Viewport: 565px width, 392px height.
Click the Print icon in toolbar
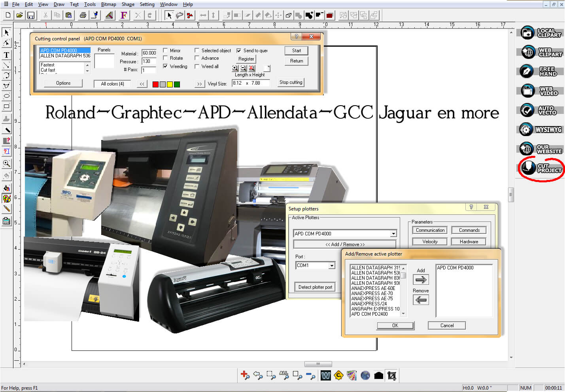pos(83,15)
